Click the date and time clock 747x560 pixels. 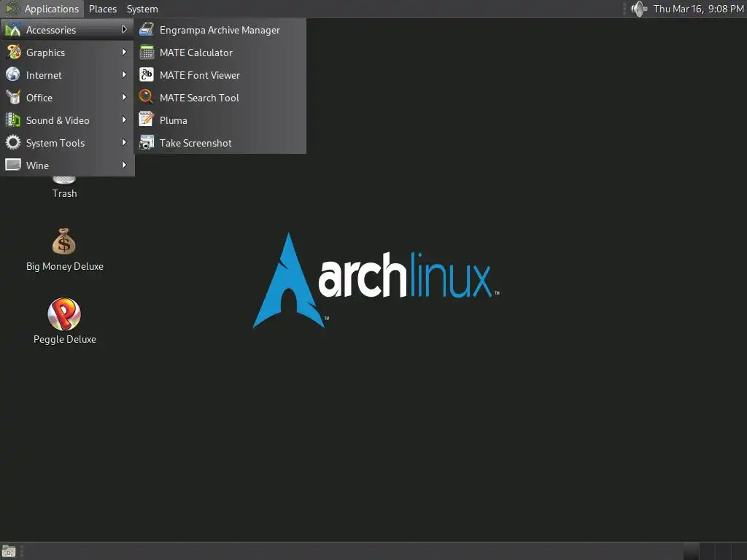pos(698,9)
